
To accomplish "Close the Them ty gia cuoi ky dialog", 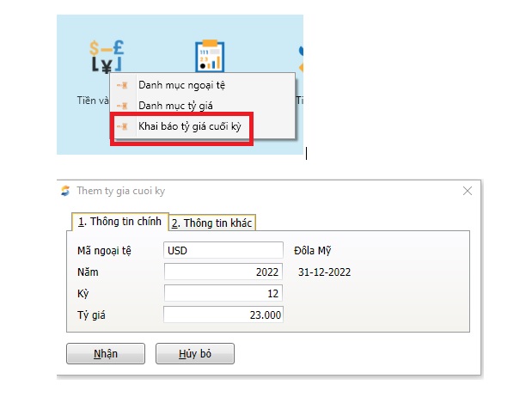I will coord(468,191).
